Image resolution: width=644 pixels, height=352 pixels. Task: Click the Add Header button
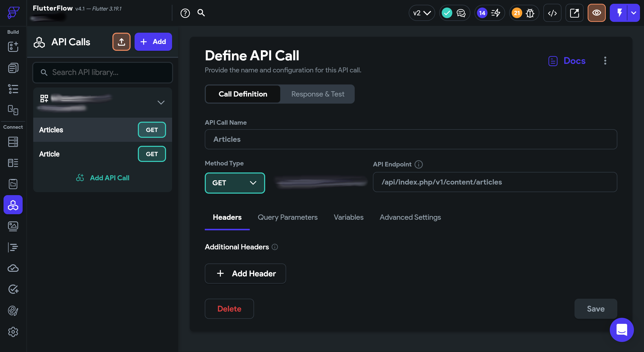245,274
